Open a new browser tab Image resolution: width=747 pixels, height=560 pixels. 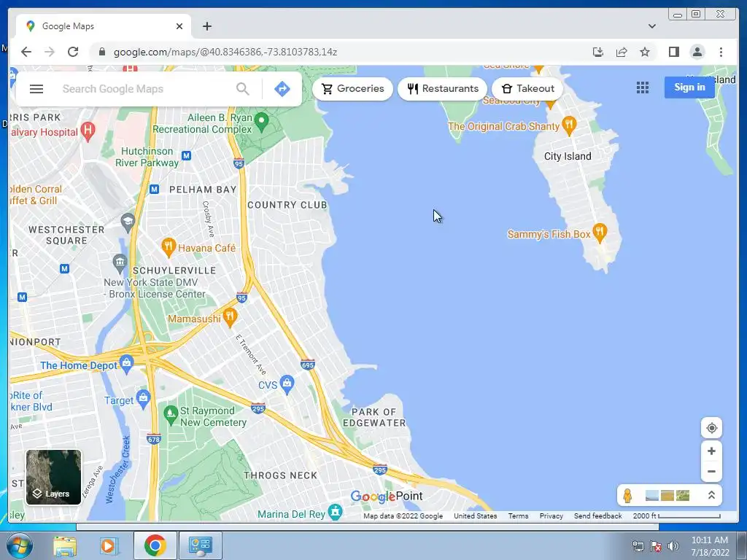[206, 26]
